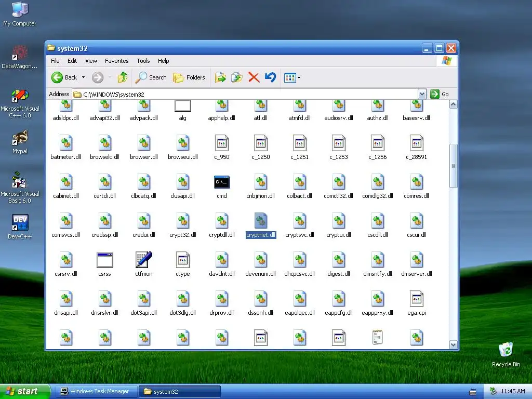Select the dnsapi.dll file icon

pos(66,299)
